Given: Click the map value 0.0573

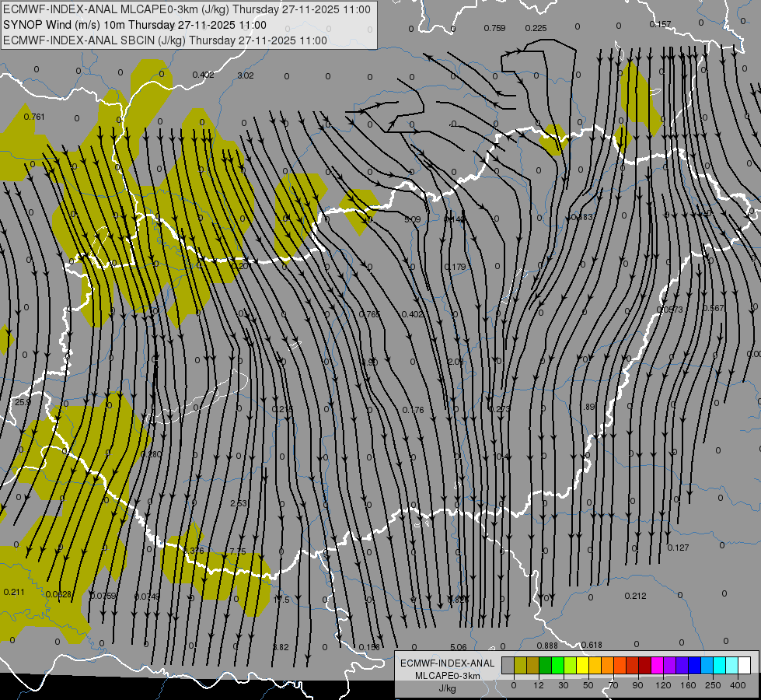Looking at the screenshot, I should coord(670,310).
